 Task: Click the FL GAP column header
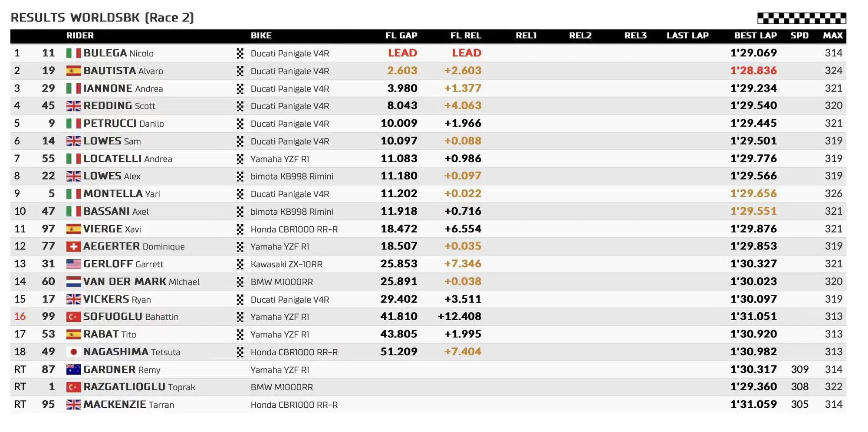point(401,36)
